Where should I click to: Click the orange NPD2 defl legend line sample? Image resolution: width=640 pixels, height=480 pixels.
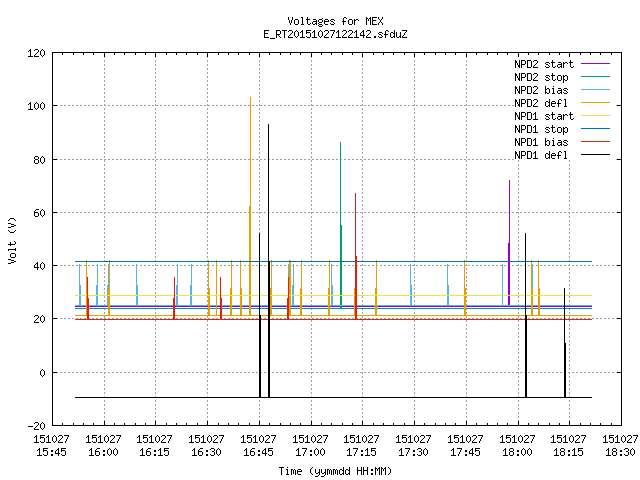click(x=596, y=102)
